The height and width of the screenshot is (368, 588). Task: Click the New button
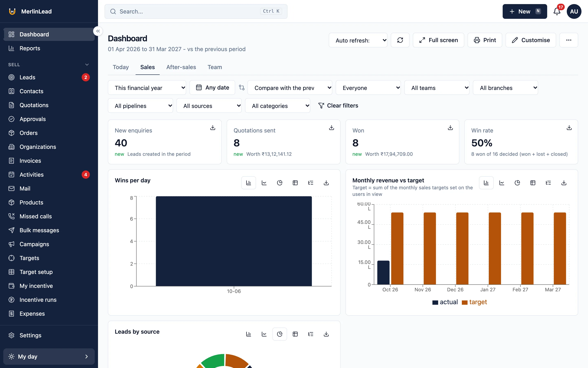click(x=525, y=11)
